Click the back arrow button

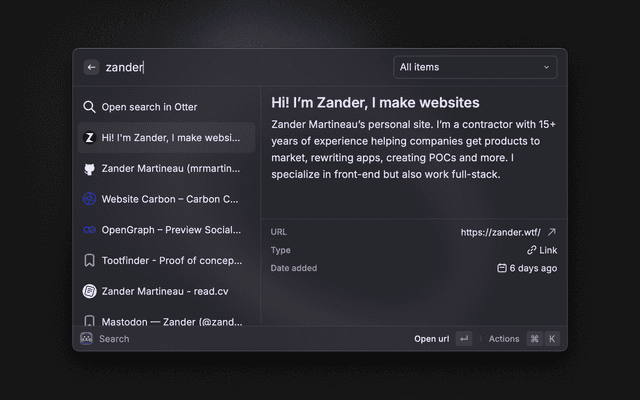coord(91,67)
